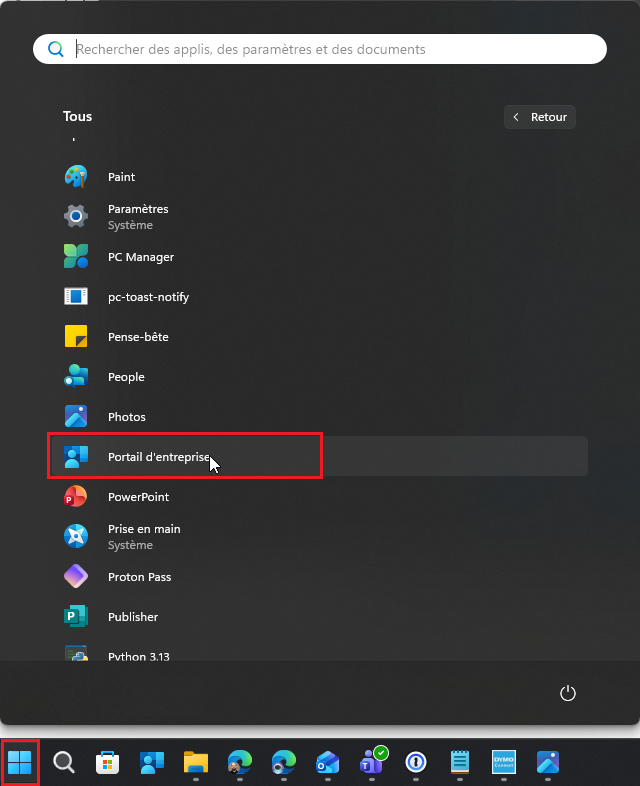Click the power button icon

point(568,693)
